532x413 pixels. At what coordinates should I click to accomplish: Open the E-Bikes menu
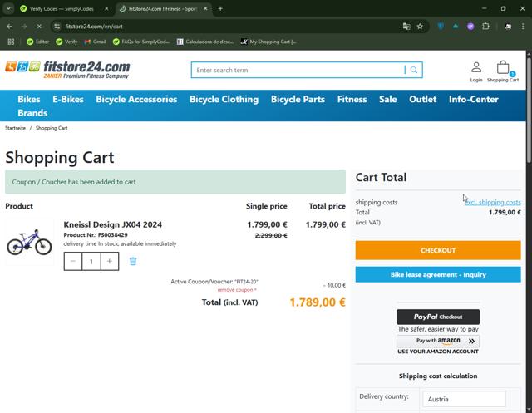click(68, 99)
